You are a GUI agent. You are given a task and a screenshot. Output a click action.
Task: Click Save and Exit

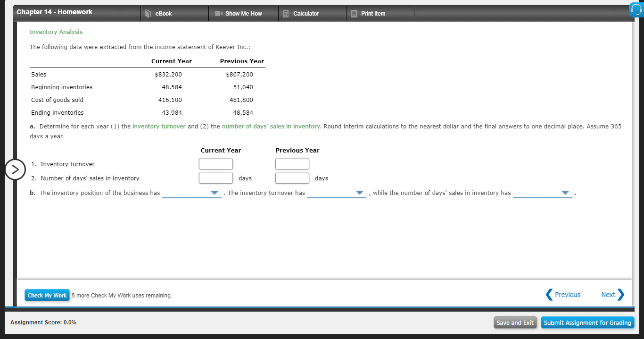coord(515,322)
